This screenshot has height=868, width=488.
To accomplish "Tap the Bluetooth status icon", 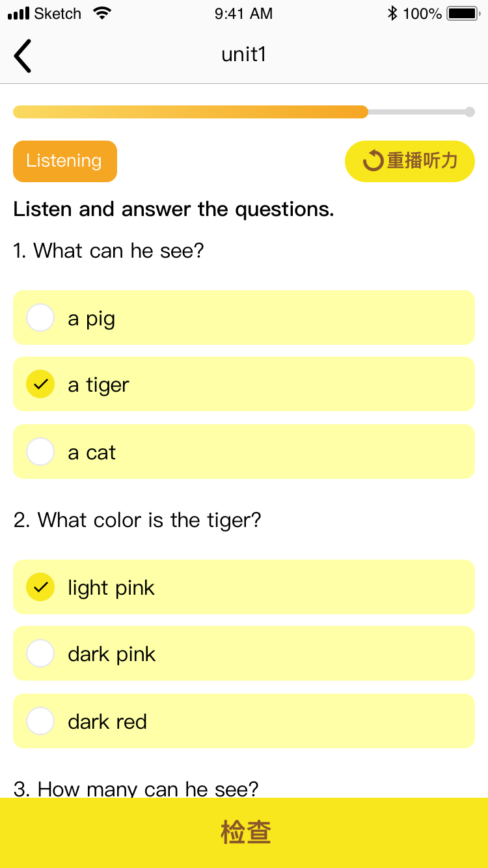I will (x=392, y=13).
